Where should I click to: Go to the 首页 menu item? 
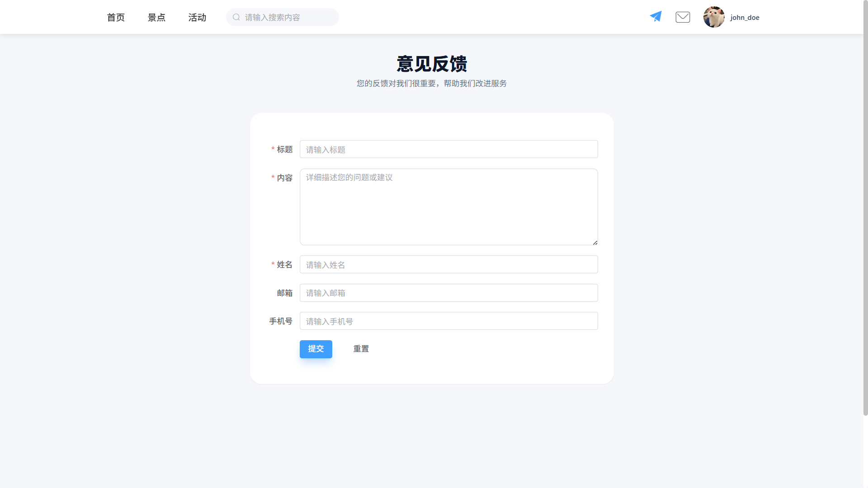(x=116, y=18)
